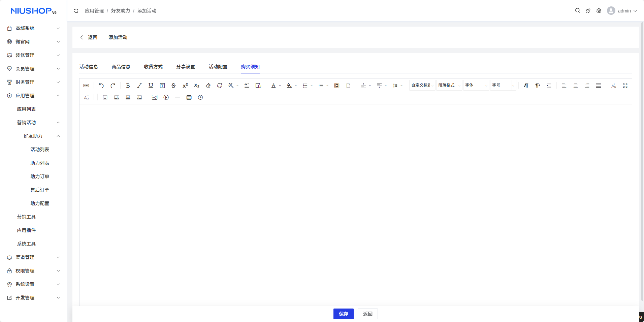Toggle HTML source view in editor

coord(86,86)
